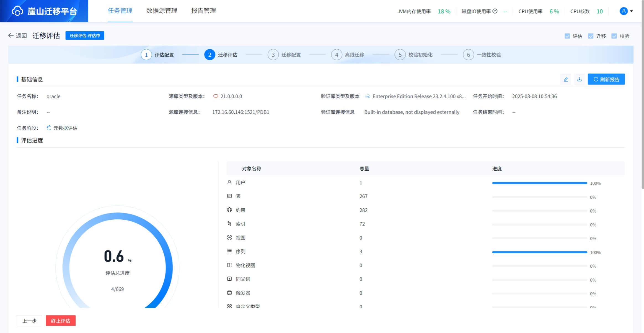The width and height of the screenshot is (644, 333).
Task: Click the 上一步 button
Action: pos(29,321)
